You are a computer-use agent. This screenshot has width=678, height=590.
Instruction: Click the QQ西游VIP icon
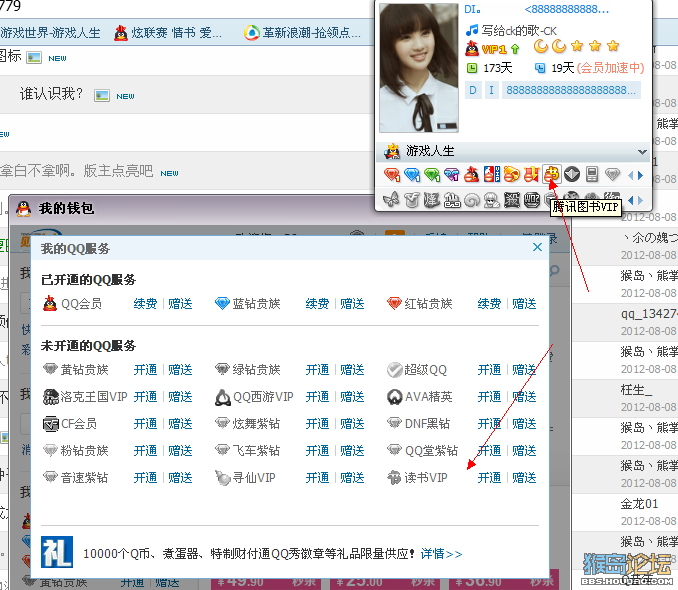click(223, 398)
